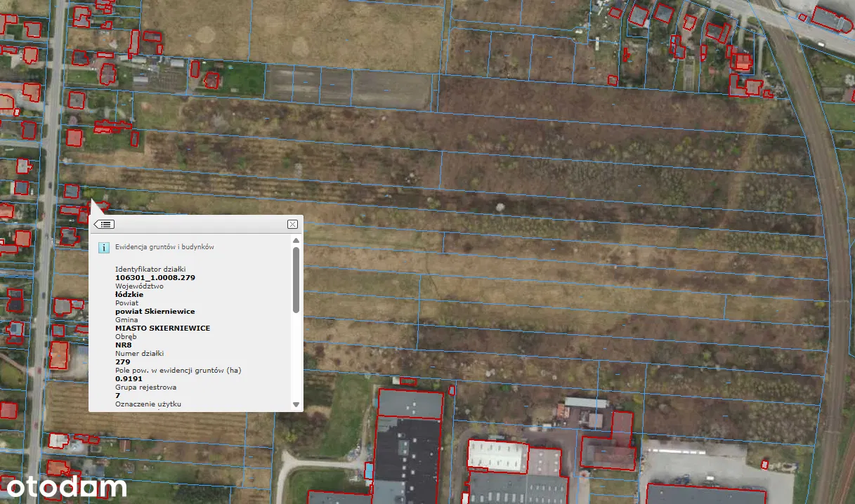Click the popup's vertical scrollbar thumb
This screenshot has height=504, width=855.
click(296, 279)
